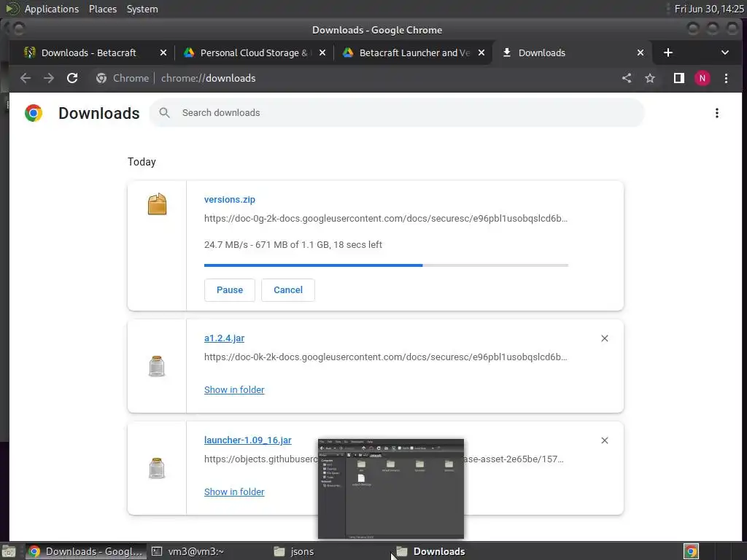This screenshot has height=560, width=747.
Task: Open the launcher-1.09_16.jar file link
Action: [248, 440]
